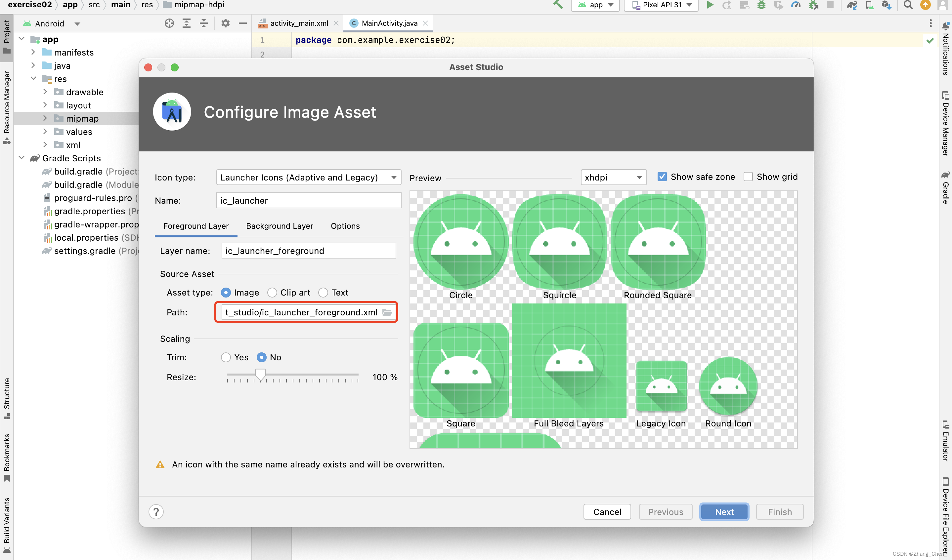Sync project with Gradle files elephant icon
This screenshot has height=560, width=952.
[x=852, y=5]
